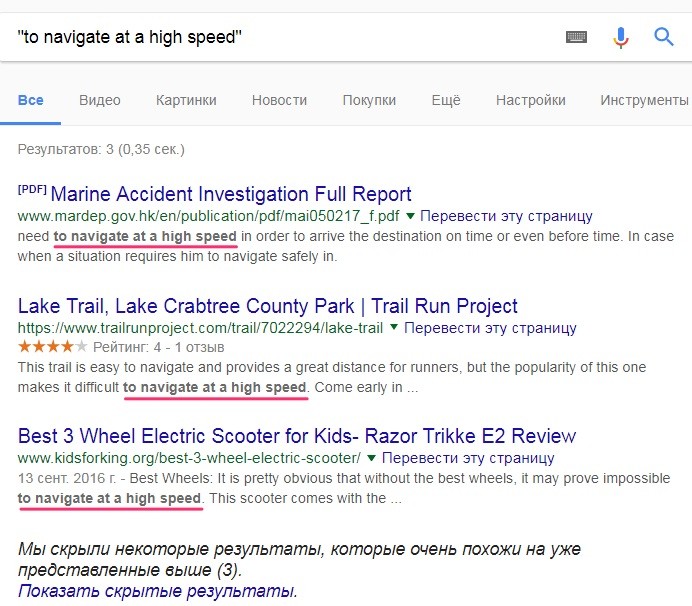Open the Ещё menu

445,100
